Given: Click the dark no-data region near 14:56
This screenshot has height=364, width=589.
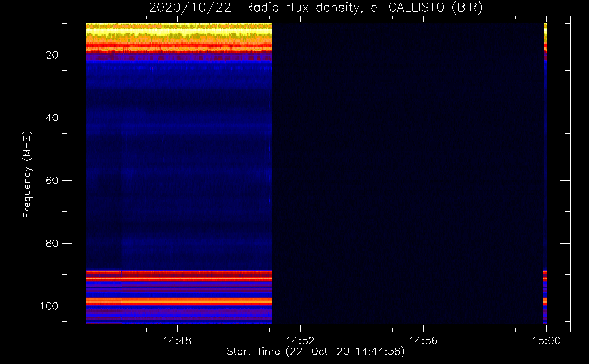Looking at the screenshot, I should click(x=423, y=175).
